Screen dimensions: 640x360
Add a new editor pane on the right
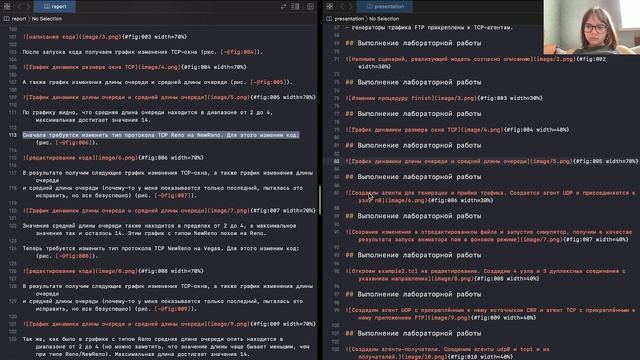[x=310, y=7]
